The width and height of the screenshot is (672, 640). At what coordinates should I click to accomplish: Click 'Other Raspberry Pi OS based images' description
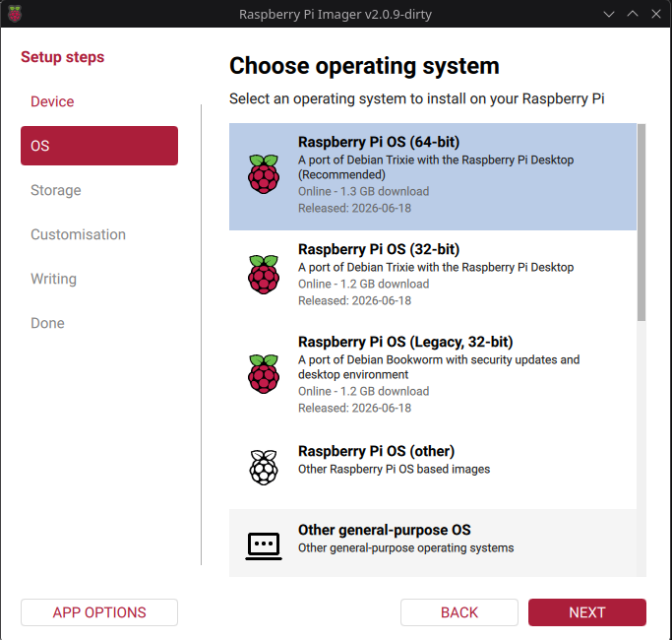click(x=394, y=470)
